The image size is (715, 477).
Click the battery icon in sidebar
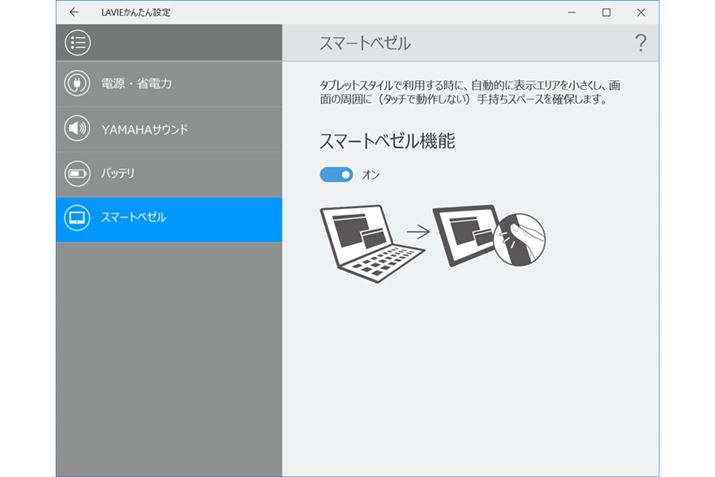pos(77,173)
